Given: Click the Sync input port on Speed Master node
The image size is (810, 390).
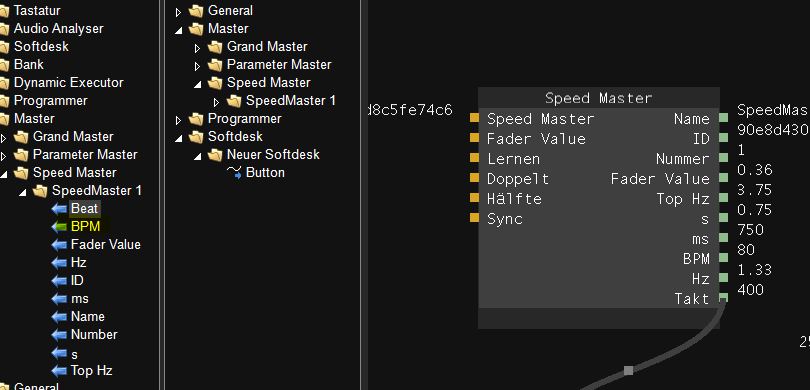Looking at the screenshot, I should pyautogui.click(x=474, y=218).
